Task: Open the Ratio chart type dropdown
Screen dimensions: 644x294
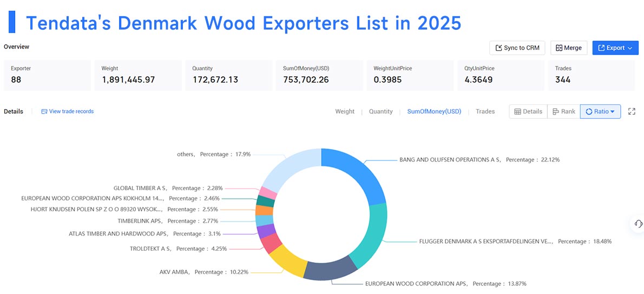Action: tap(600, 111)
